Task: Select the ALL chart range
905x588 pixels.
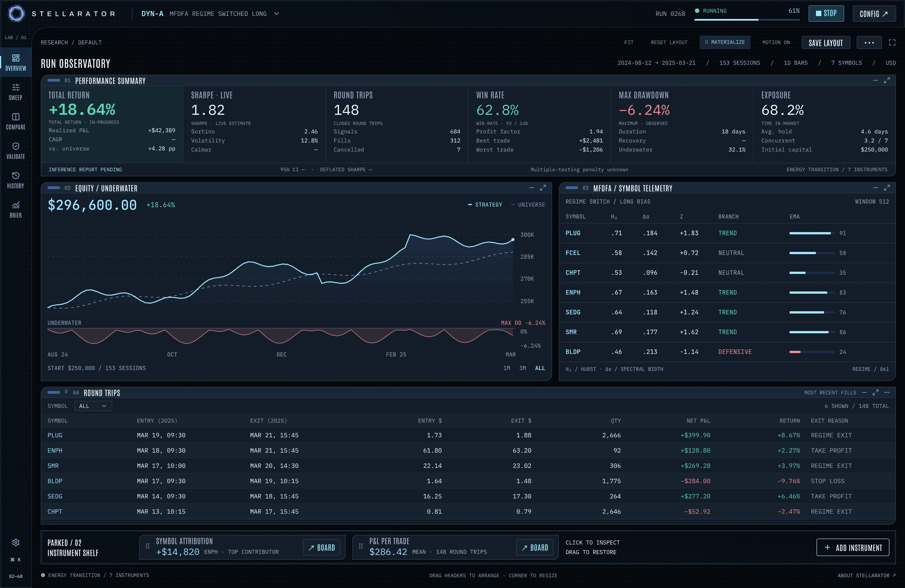Action: coord(540,368)
